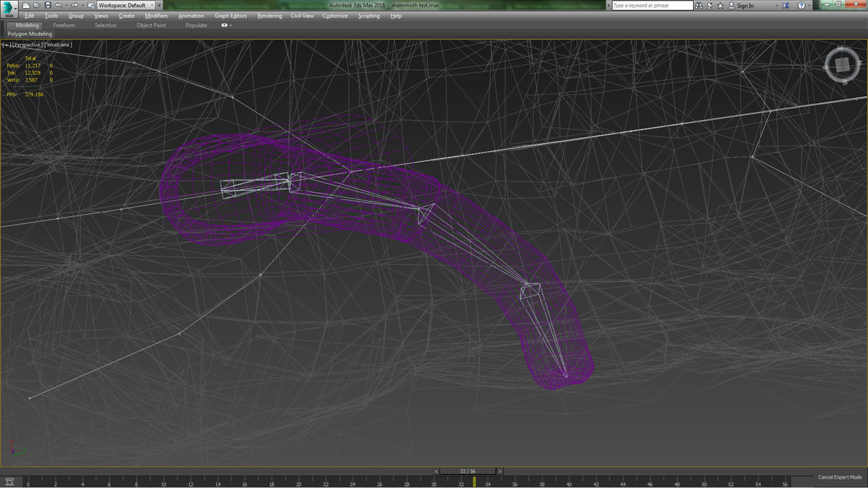Open the ribbon display options dropdown arrow
The image size is (868, 488).
[x=231, y=25]
